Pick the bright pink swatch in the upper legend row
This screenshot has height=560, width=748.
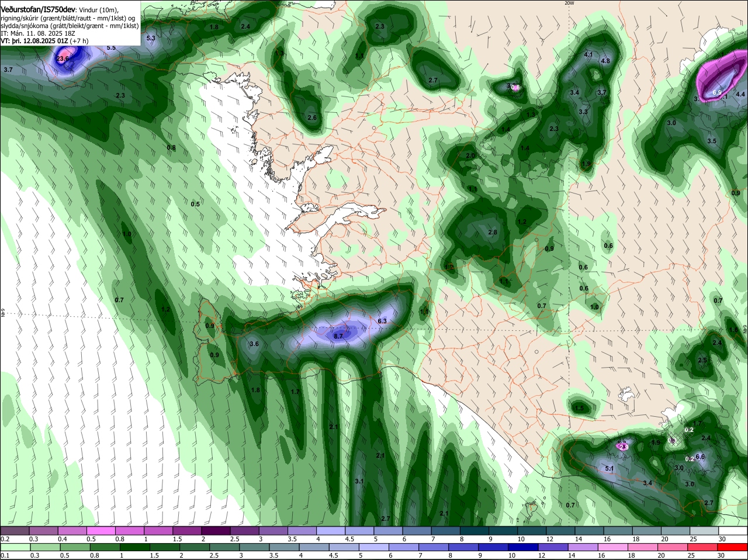point(101,530)
